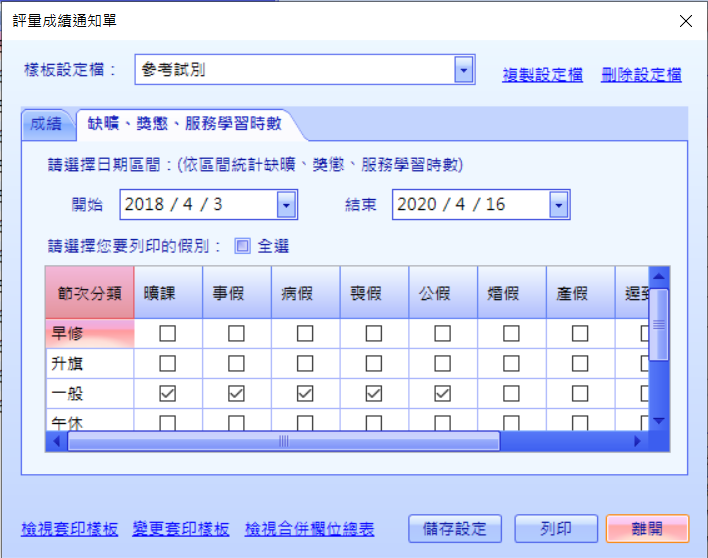
Task: Click the horizontal scrollbar thumb of the grid
Action: 284,441
